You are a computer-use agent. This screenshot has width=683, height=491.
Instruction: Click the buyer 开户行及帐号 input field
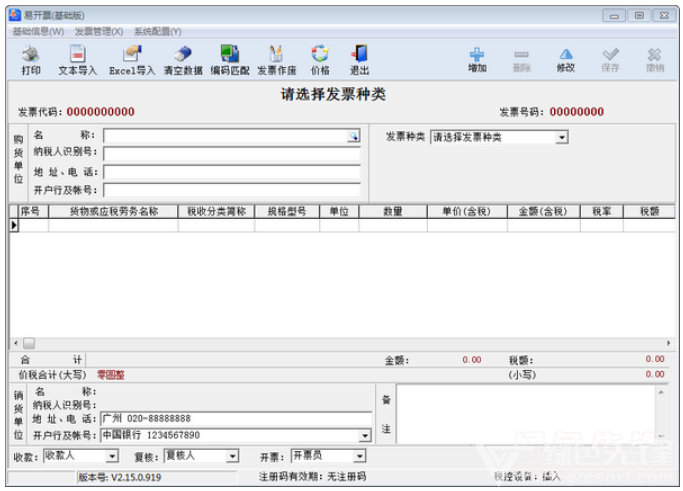coord(232,190)
